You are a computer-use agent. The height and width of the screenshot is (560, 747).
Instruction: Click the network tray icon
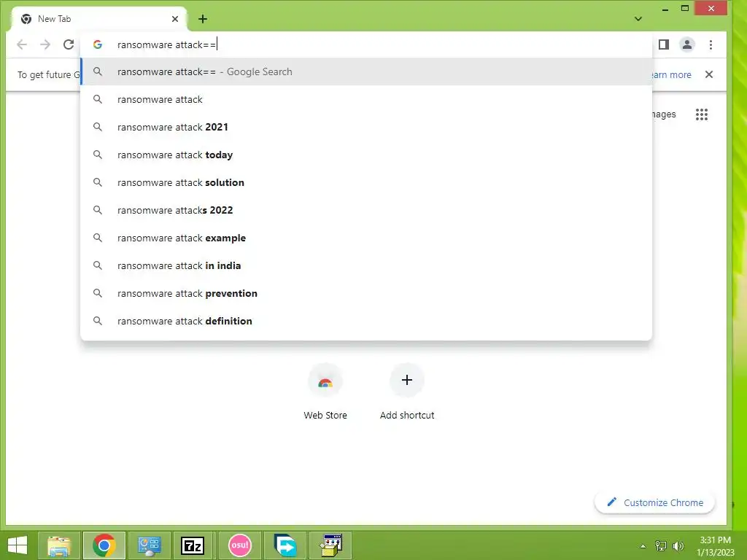661,546
